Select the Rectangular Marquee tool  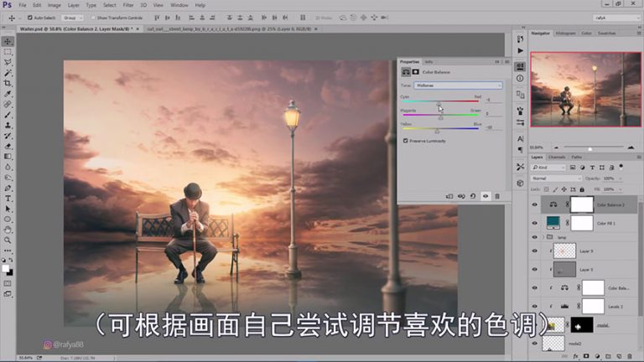coord(8,52)
